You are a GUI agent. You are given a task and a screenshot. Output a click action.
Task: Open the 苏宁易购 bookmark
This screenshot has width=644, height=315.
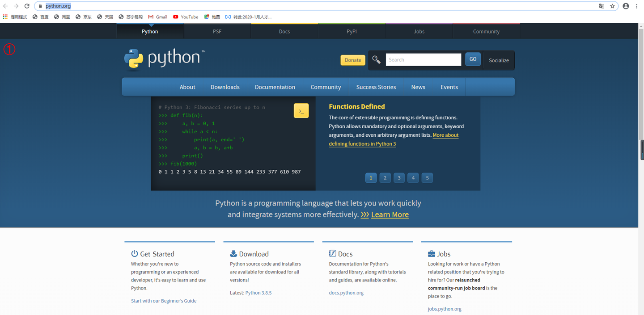pos(131,17)
